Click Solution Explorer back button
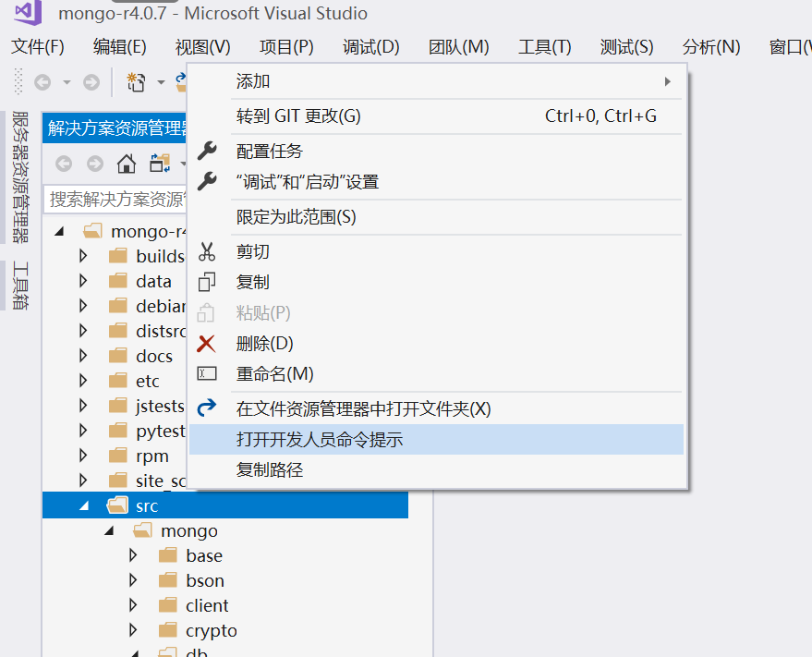Image resolution: width=812 pixels, height=657 pixels. [64, 164]
